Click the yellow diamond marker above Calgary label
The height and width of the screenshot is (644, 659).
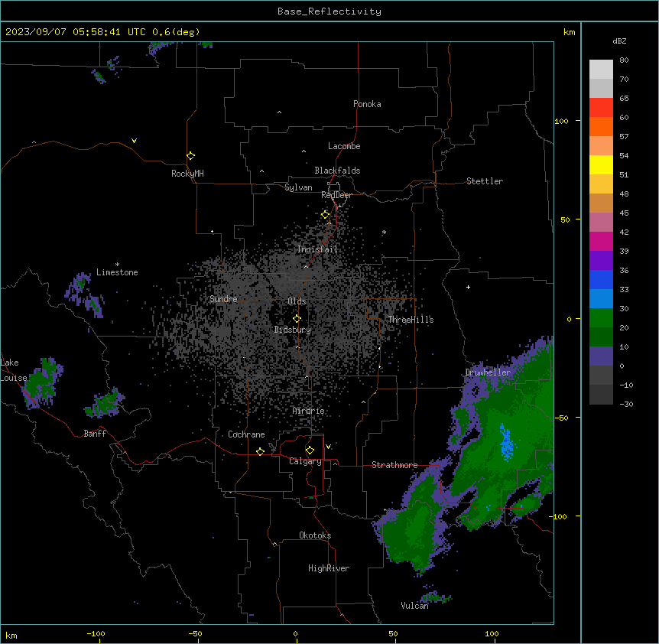point(310,450)
